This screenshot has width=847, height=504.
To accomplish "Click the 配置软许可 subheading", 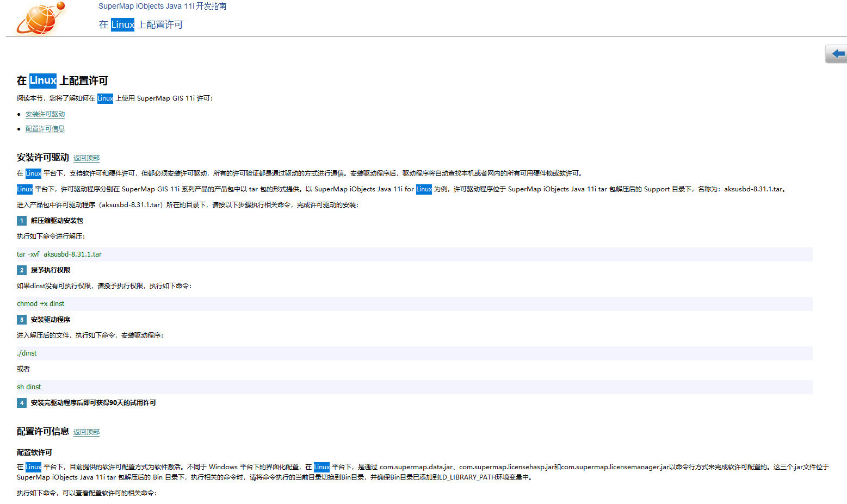I will (34, 452).
